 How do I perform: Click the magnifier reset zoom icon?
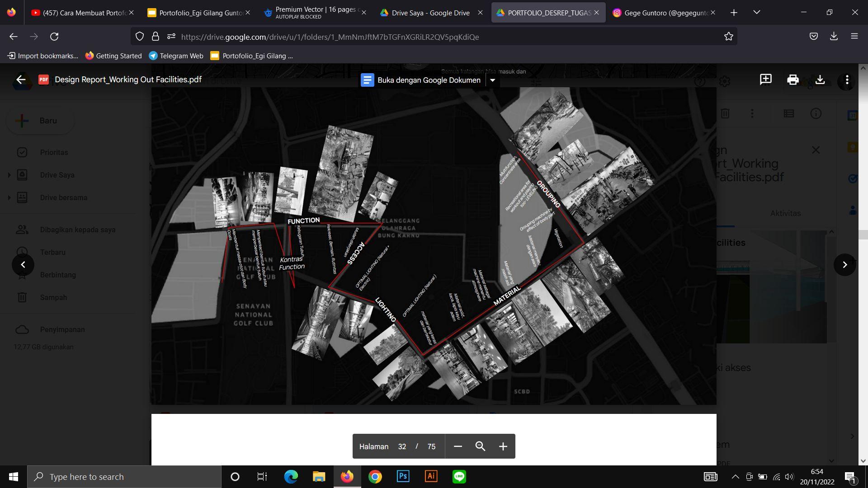(480, 446)
